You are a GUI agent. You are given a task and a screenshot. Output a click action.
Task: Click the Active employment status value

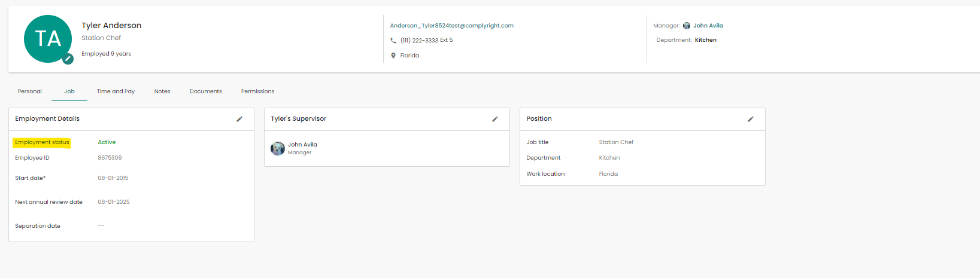(107, 142)
